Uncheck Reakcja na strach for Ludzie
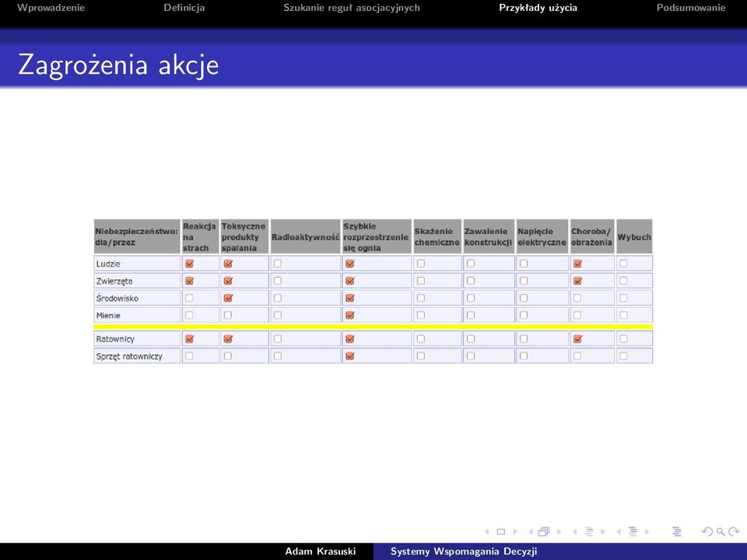This screenshot has height=560, width=747. pos(190,264)
